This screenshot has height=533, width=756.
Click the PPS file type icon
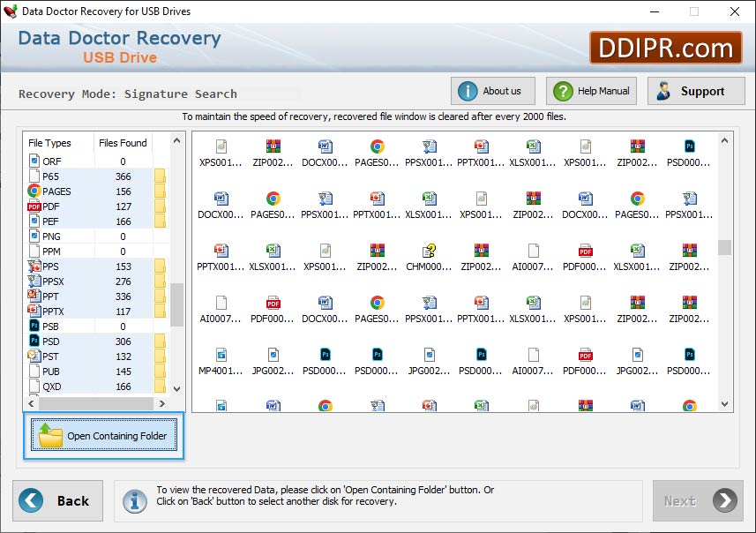coord(34,266)
